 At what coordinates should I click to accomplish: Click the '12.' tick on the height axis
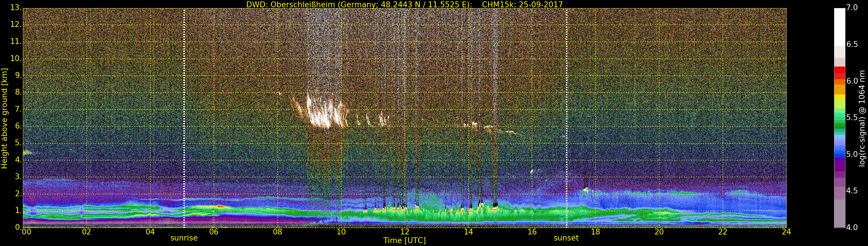[16, 25]
